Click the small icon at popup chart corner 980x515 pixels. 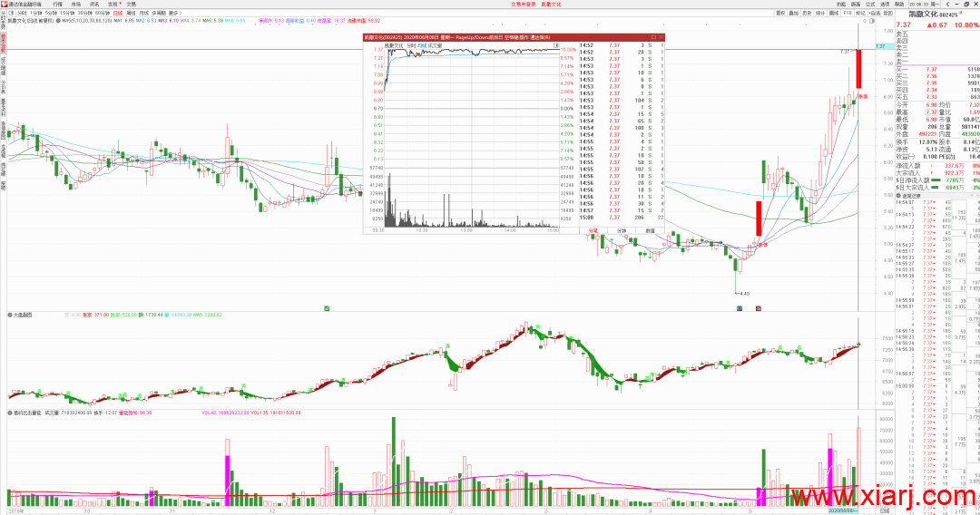click(x=556, y=45)
